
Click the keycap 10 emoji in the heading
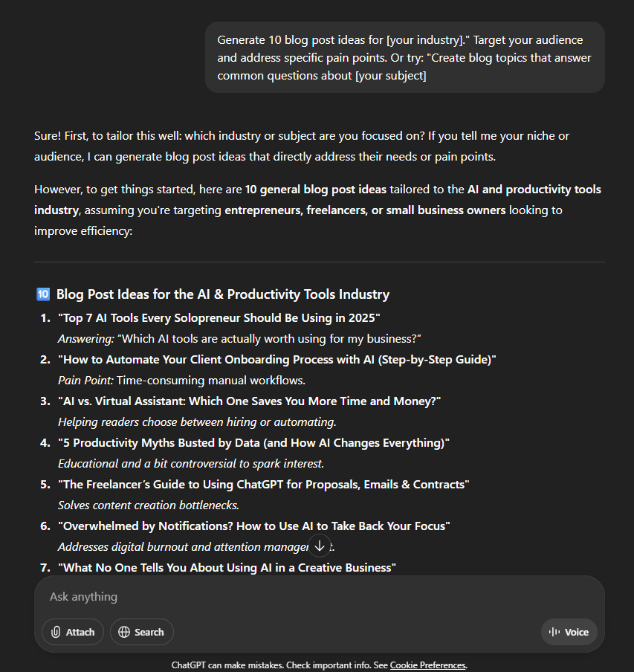click(x=42, y=294)
